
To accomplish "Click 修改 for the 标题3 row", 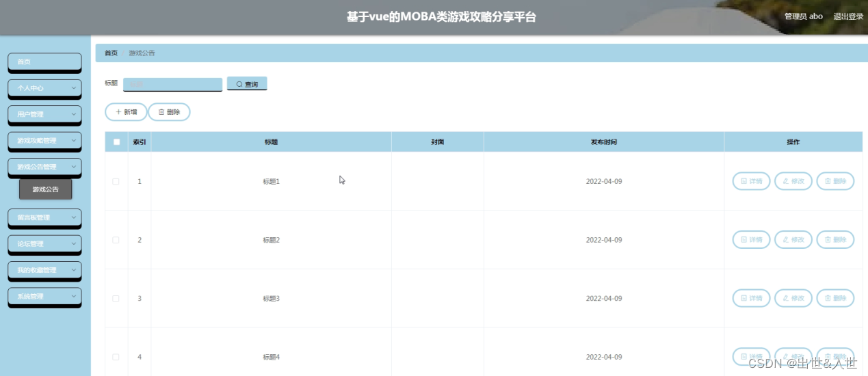I will [793, 299].
